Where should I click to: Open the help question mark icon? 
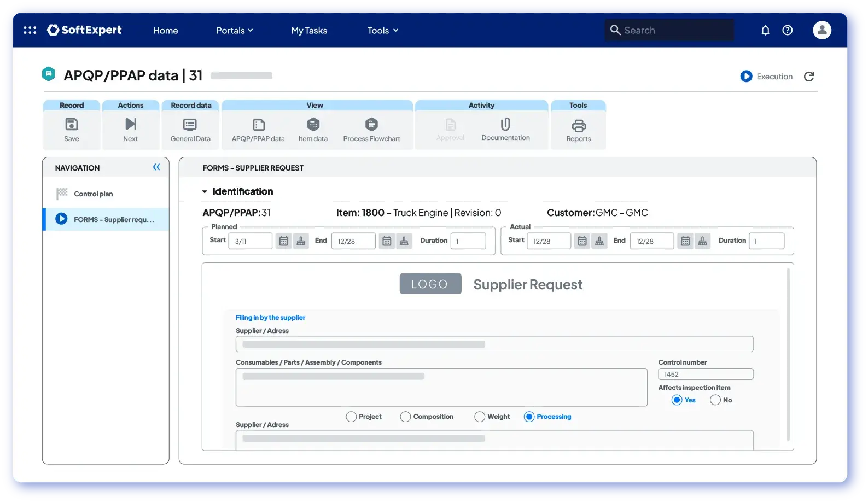click(787, 30)
